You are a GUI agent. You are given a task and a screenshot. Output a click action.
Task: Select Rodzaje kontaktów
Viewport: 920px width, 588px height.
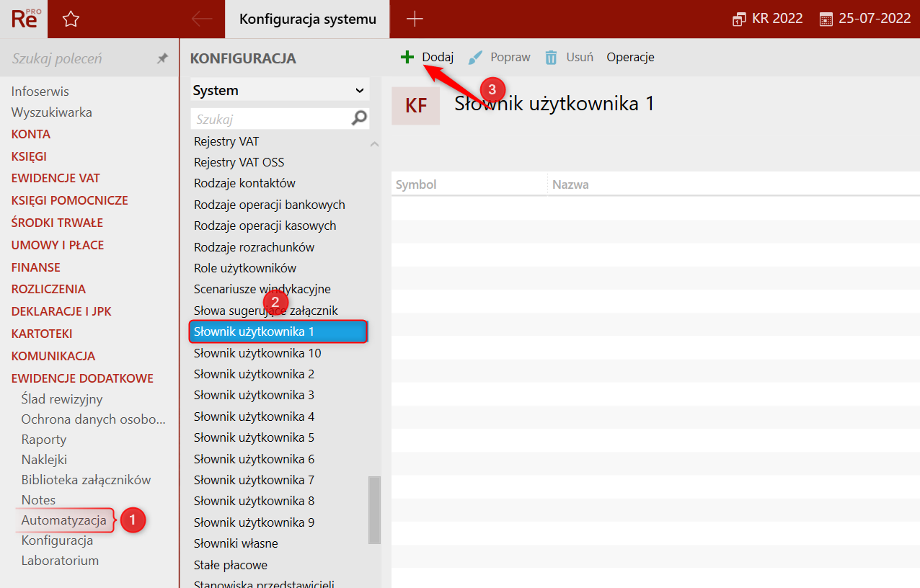pos(244,183)
